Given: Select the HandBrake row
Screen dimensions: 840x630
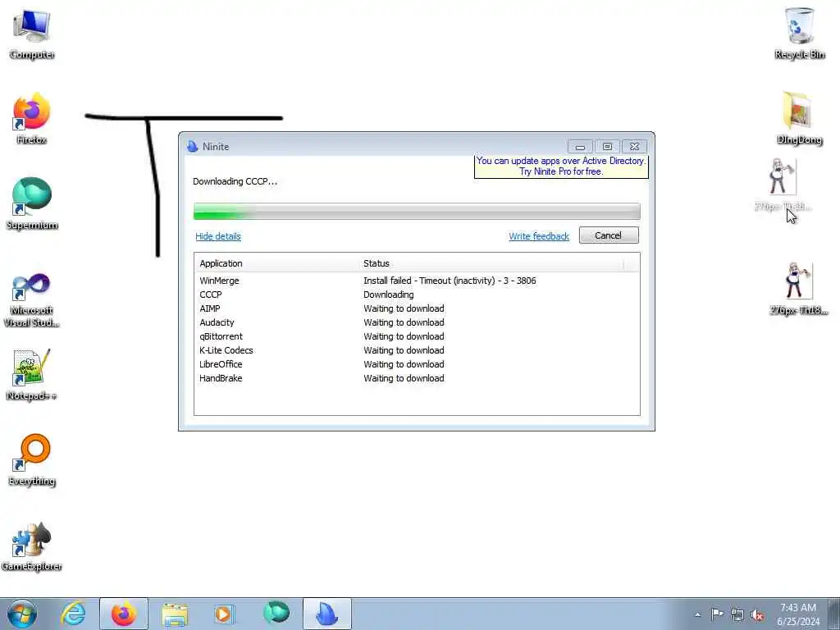Looking at the screenshot, I should [x=417, y=378].
